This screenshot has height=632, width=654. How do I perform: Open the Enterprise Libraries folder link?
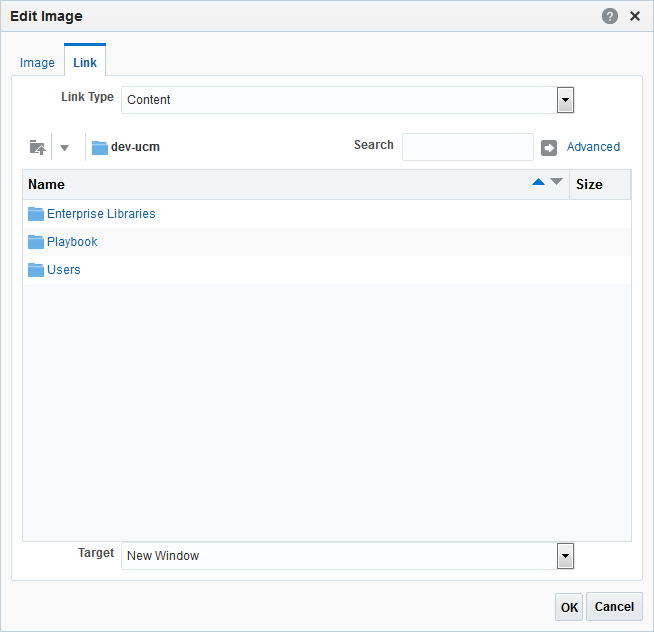tap(101, 214)
